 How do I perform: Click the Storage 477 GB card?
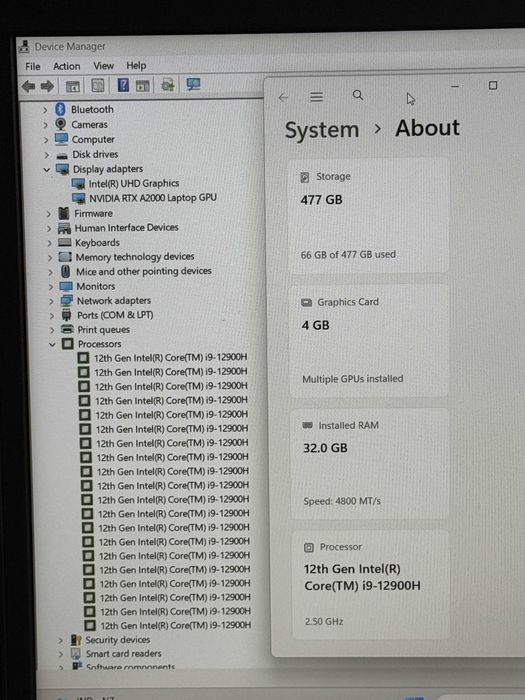tap(368, 215)
